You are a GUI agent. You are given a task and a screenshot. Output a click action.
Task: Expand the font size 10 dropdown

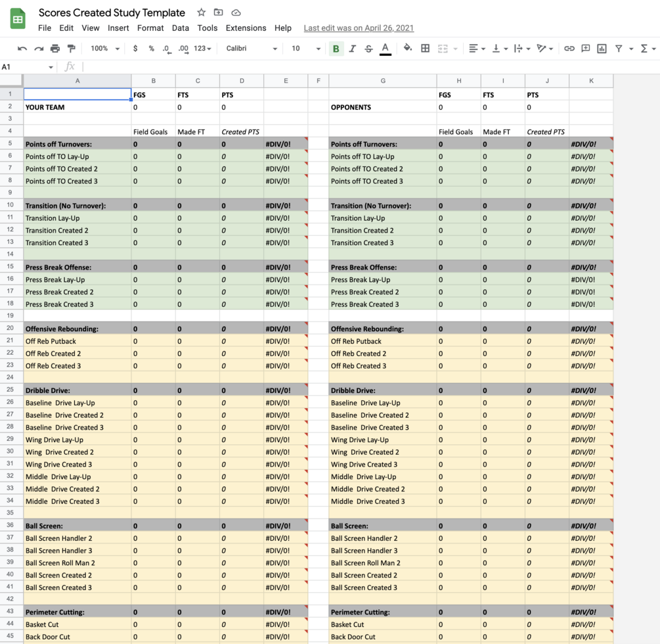(x=307, y=49)
